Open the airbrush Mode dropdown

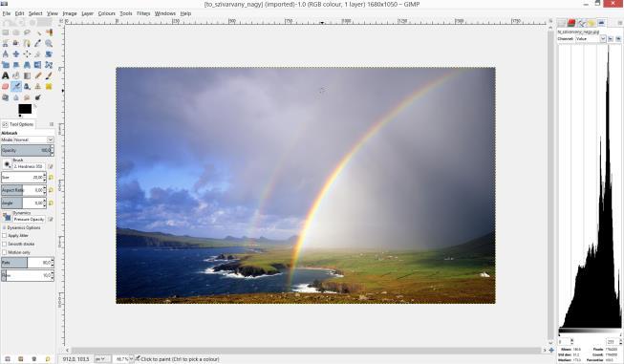point(27,139)
